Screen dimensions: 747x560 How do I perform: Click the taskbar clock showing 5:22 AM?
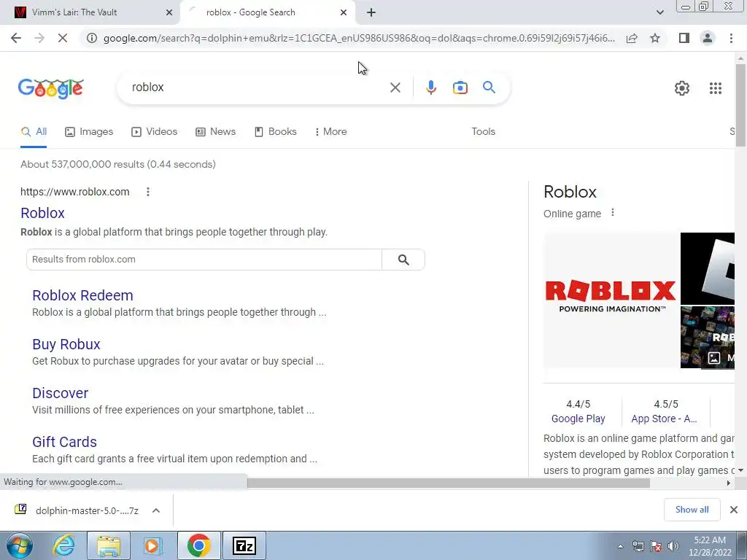click(x=710, y=546)
